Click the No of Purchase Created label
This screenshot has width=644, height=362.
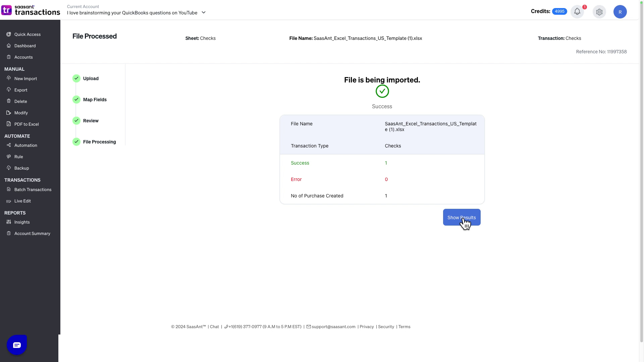click(x=317, y=196)
